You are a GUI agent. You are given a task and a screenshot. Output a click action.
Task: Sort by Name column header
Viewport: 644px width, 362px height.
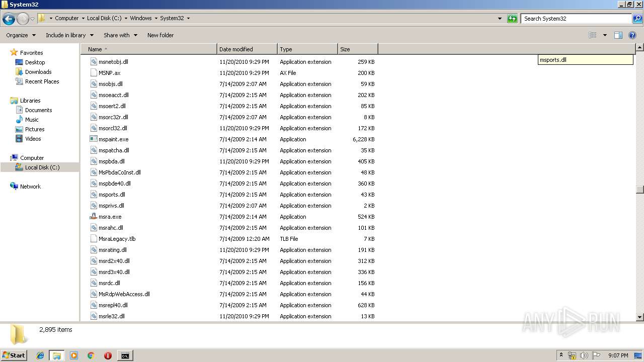148,49
